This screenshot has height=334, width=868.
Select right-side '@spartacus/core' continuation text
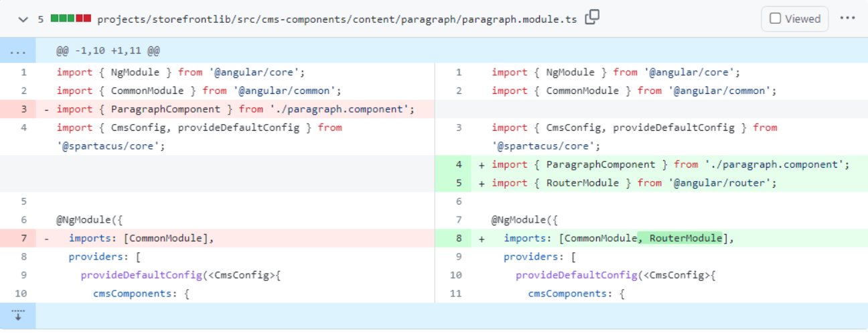click(546, 146)
